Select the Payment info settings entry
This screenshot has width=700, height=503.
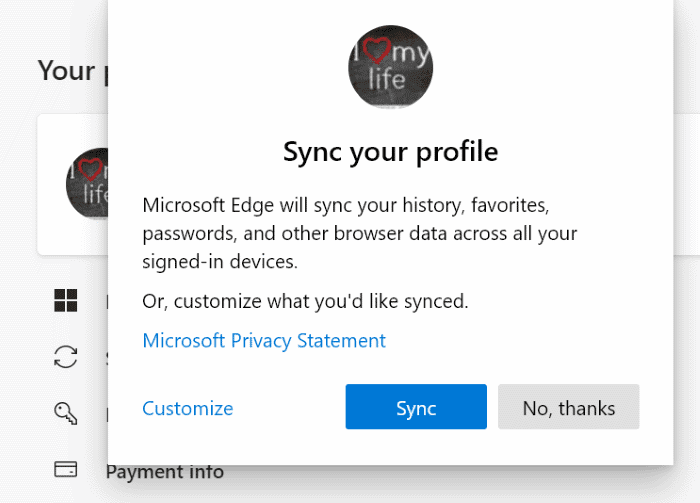tap(164, 471)
